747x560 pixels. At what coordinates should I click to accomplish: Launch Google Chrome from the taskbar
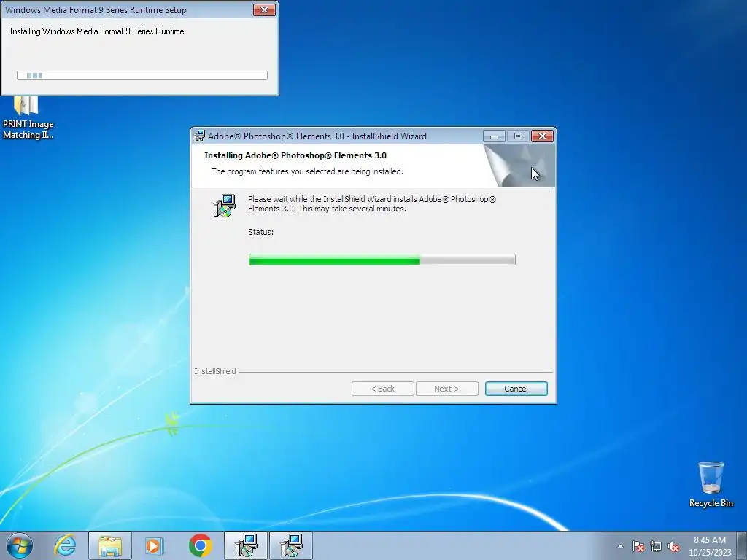(x=200, y=545)
